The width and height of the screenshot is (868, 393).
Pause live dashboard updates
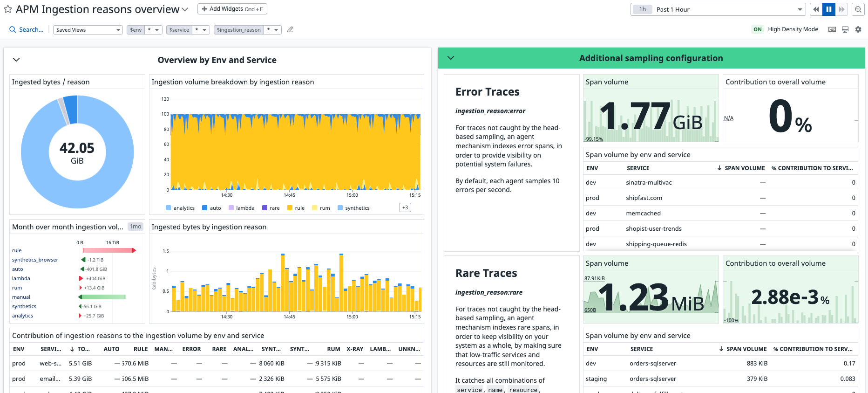pyautogui.click(x=829, y=9)
